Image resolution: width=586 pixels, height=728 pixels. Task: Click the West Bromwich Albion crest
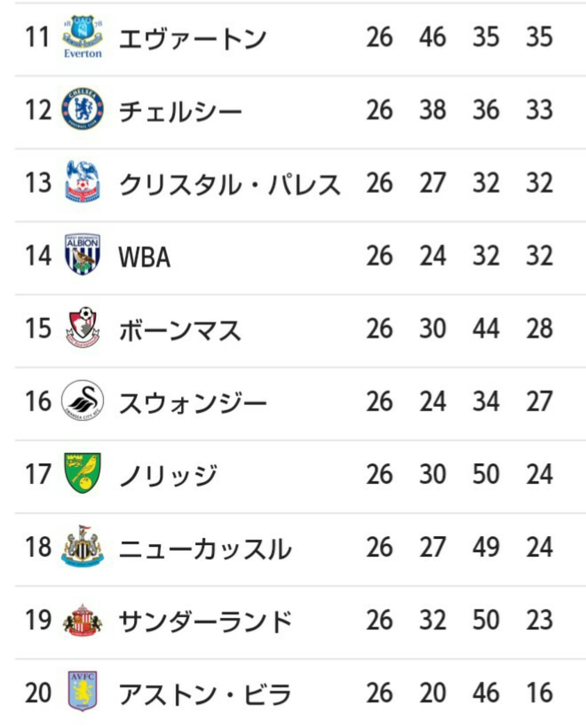83,254
